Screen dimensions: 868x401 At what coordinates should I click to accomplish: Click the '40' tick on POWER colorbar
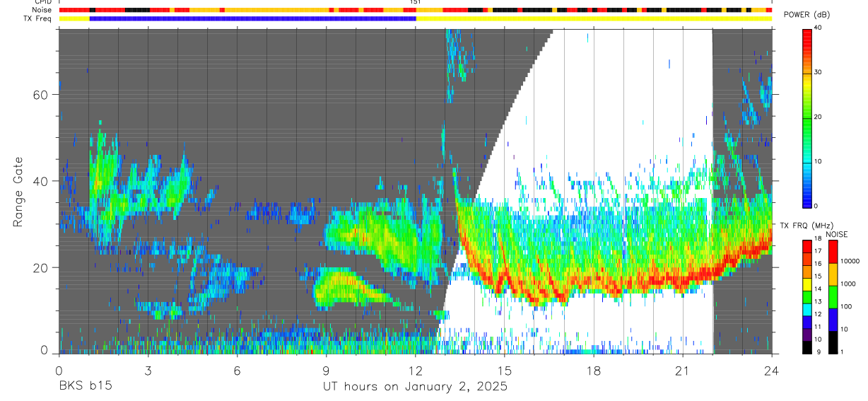tap(819, 28)
